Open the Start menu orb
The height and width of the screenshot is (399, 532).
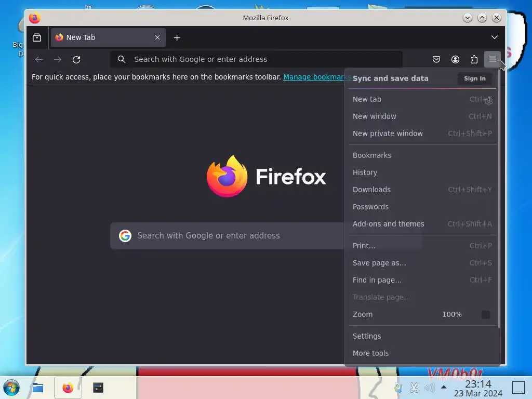click(11, 388)
